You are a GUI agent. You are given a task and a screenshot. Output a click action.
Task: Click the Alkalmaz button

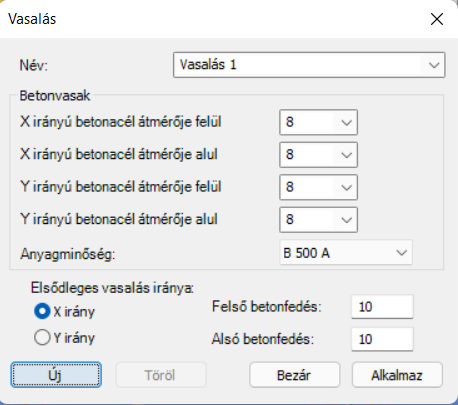point(397,375)
